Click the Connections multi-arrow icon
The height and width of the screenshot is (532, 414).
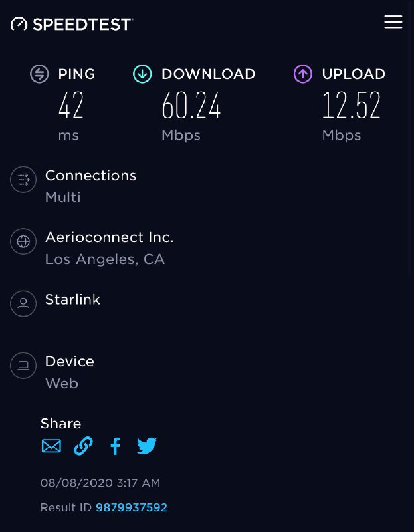[23, 180]
